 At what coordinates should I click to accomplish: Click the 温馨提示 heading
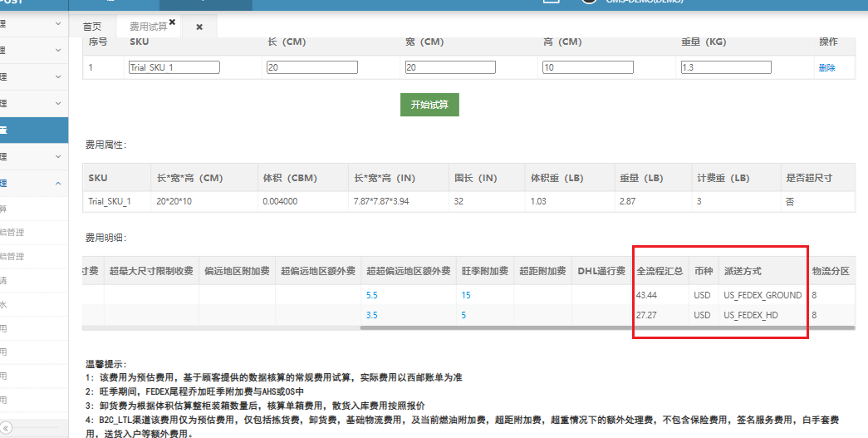point(106,364)
